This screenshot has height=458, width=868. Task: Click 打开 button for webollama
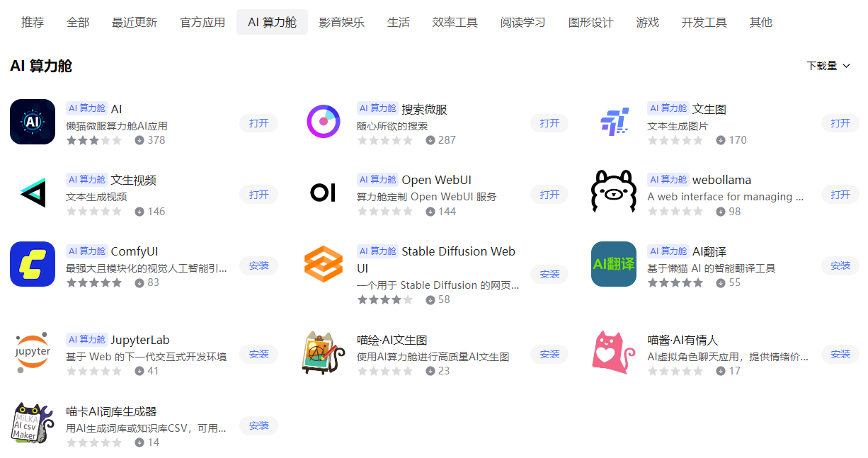pos(840,195)
